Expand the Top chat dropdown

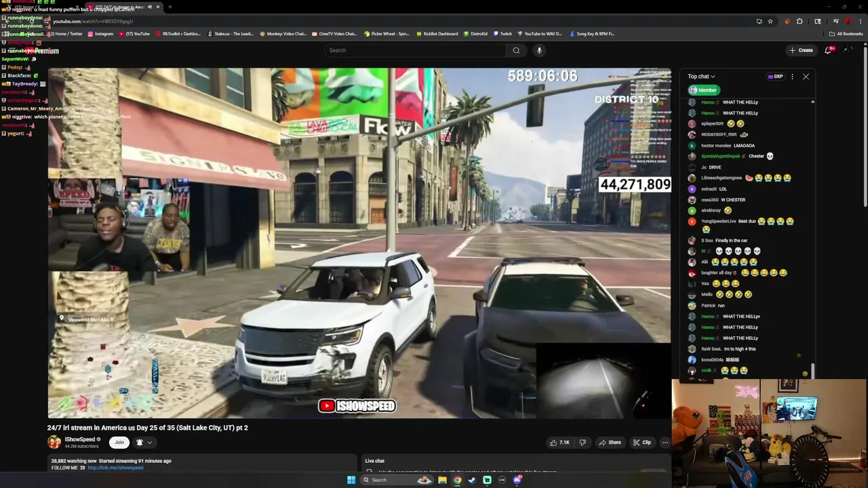[701, 77]
